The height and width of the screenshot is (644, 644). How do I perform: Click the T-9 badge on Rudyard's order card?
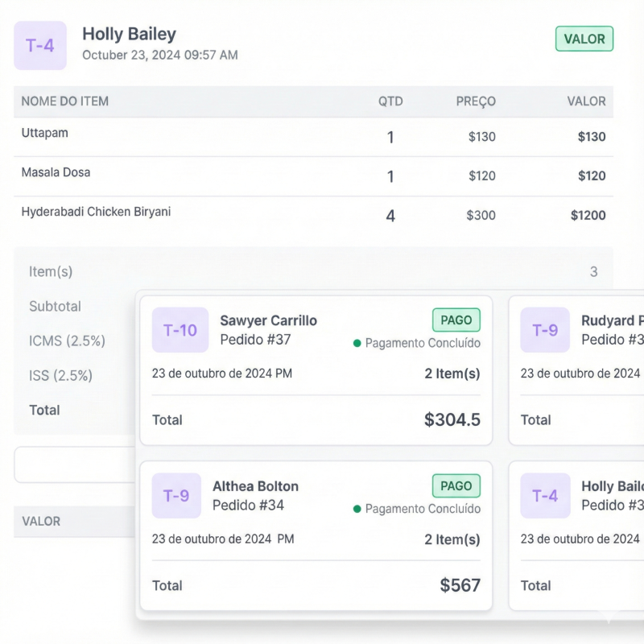(x=545, y=330)
